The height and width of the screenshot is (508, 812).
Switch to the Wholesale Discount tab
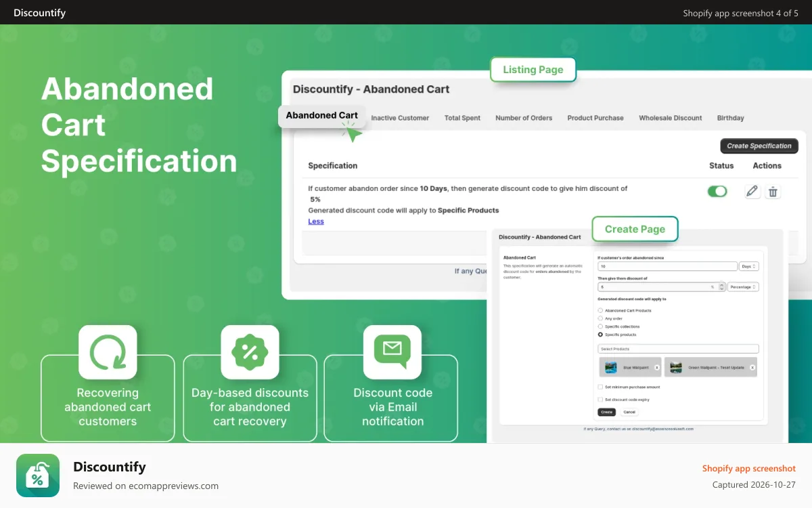tap(671, 118)
